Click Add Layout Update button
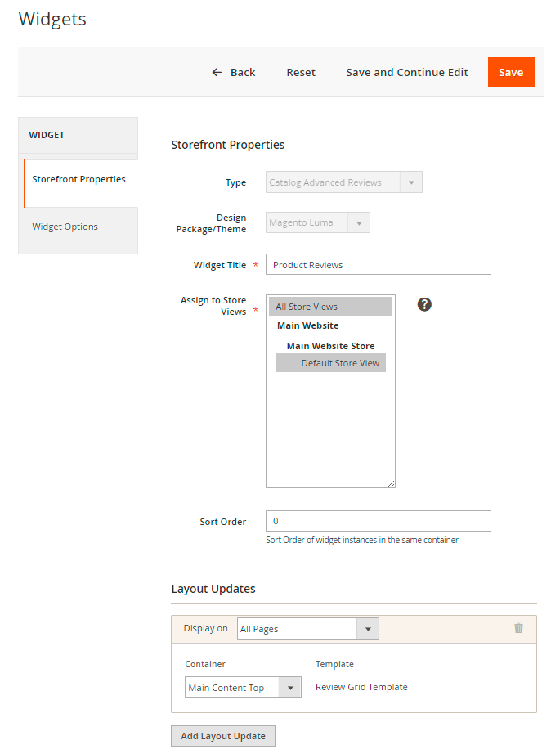This screenshot has width=560, height=754. coord(223,736)
